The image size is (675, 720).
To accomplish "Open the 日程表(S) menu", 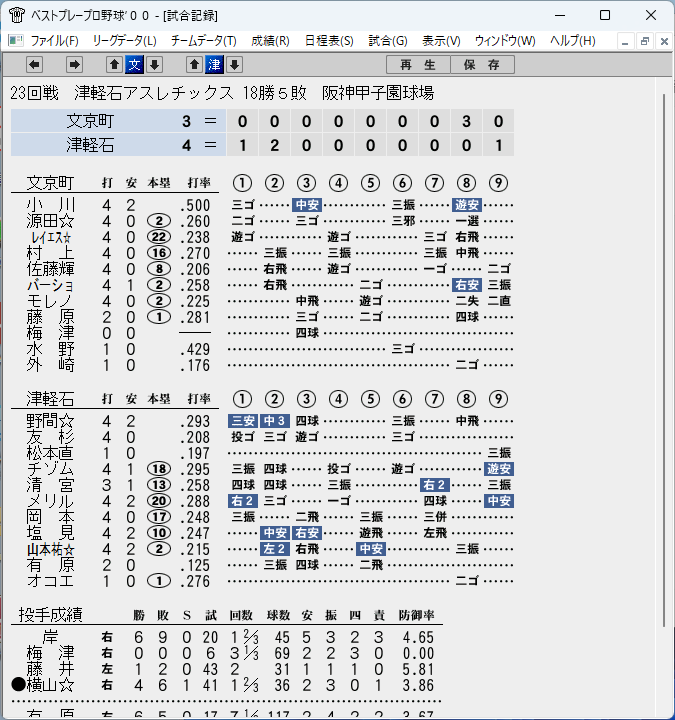I will pyautogui.click(x=329, y=41).
